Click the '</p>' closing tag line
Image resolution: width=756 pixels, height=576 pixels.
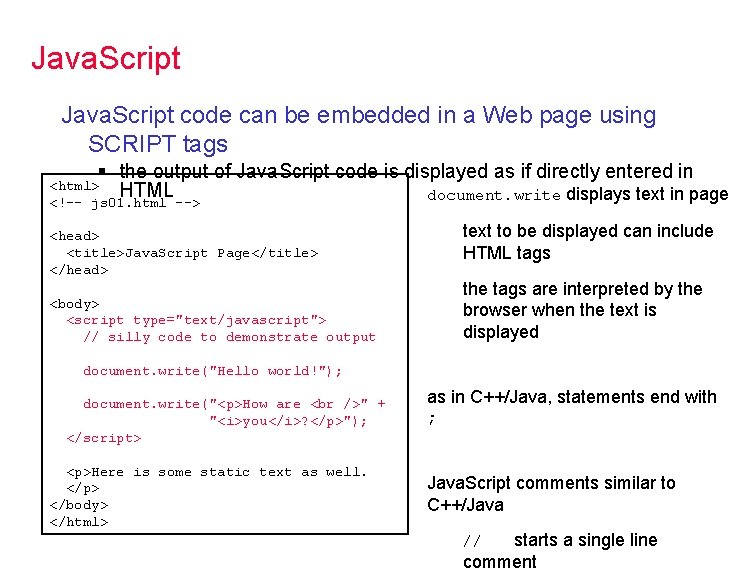coord(83,488)
